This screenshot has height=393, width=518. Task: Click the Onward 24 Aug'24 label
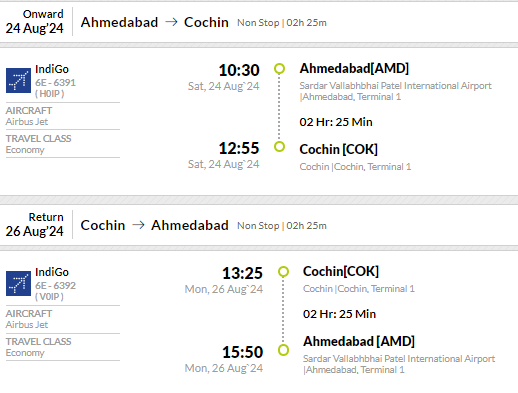tap(35, 21)
